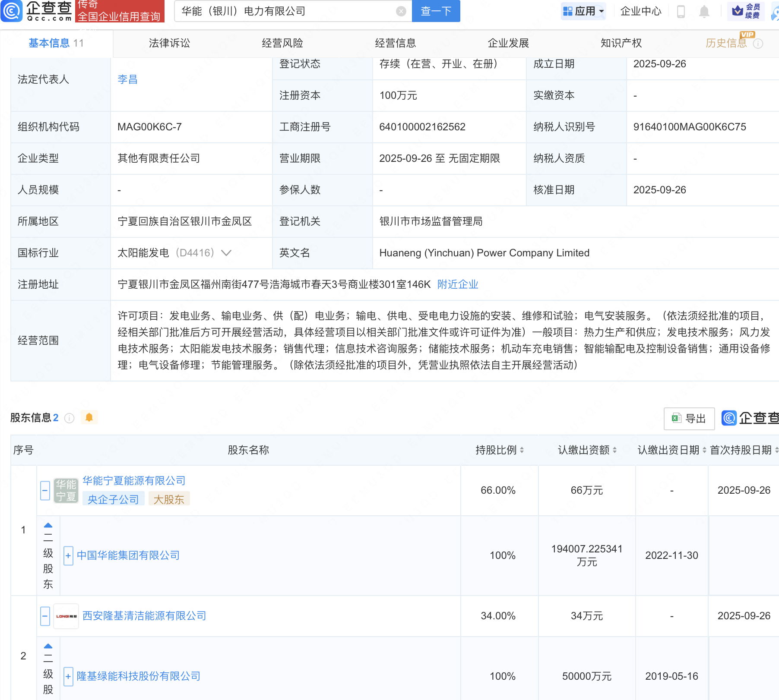Click the Qcc logo icon
This screenshot has width=779, height=700.
(x=12, y=11)
